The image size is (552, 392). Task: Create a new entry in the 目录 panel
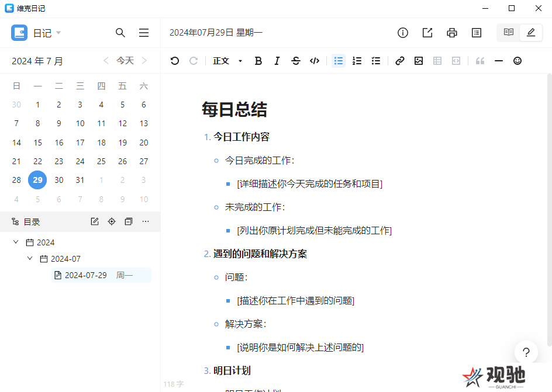point(95,221)
